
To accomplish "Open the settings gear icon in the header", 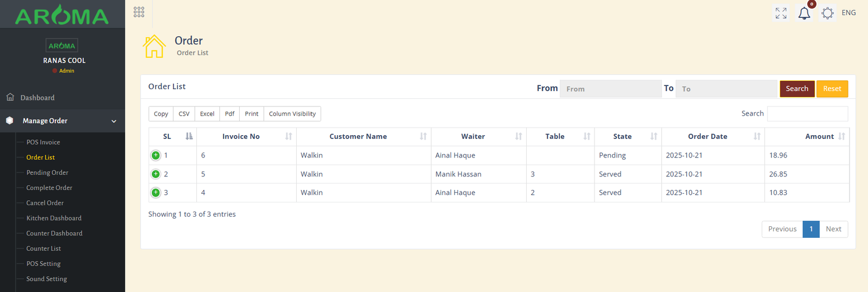I will 827,13.
